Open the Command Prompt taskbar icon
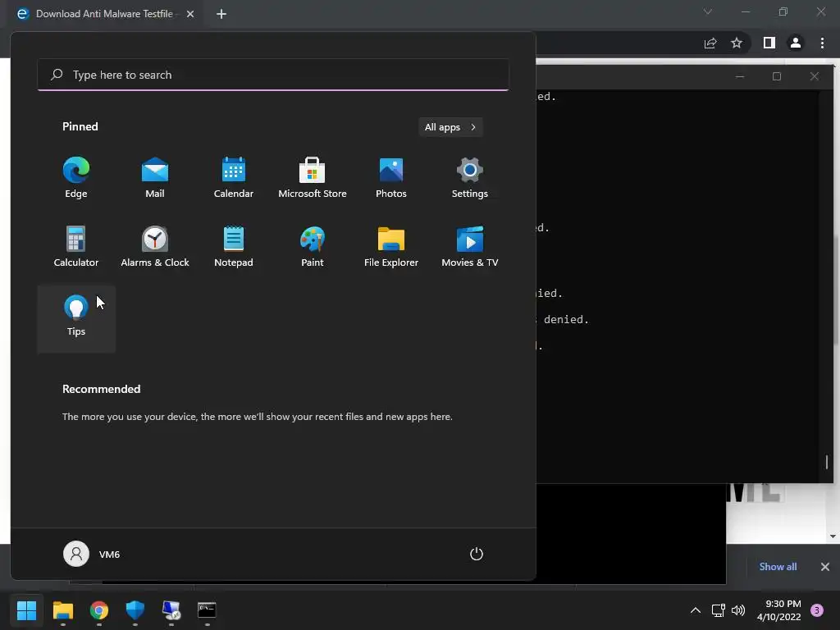840x630 pixels. point(207,610)
